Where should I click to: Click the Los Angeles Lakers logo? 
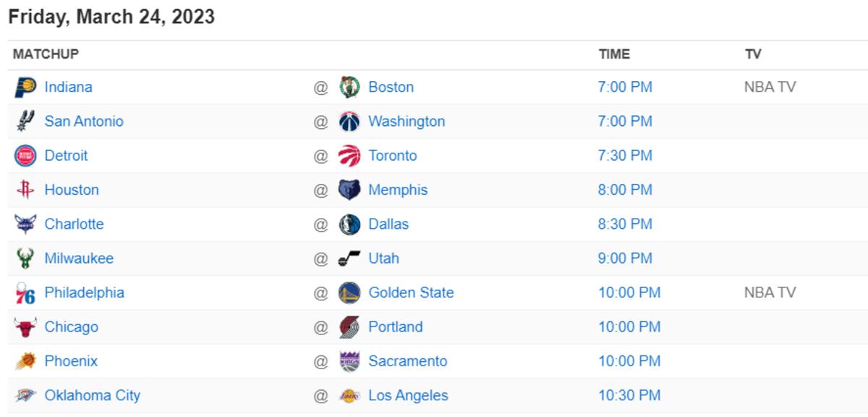coord(349,395)
